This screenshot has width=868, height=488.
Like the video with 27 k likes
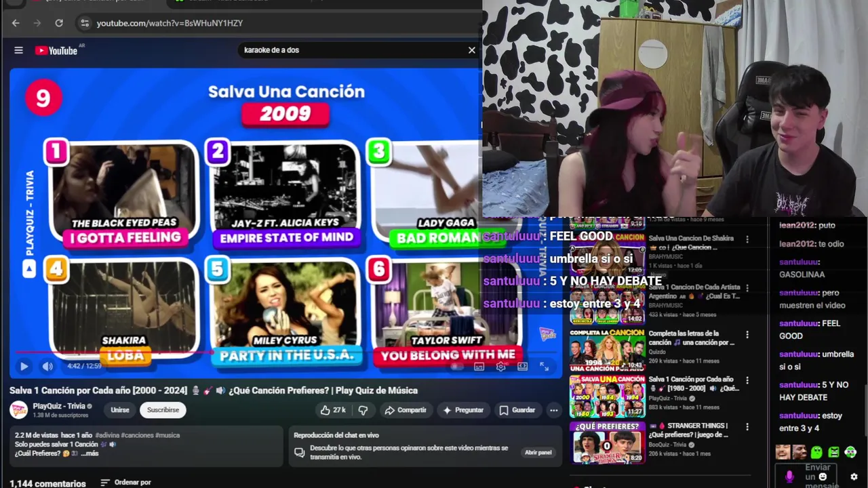click(332, 410)
